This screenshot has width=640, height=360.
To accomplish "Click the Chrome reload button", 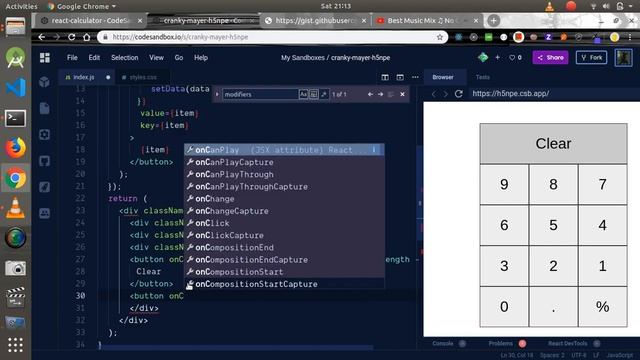I will (71, 37).
